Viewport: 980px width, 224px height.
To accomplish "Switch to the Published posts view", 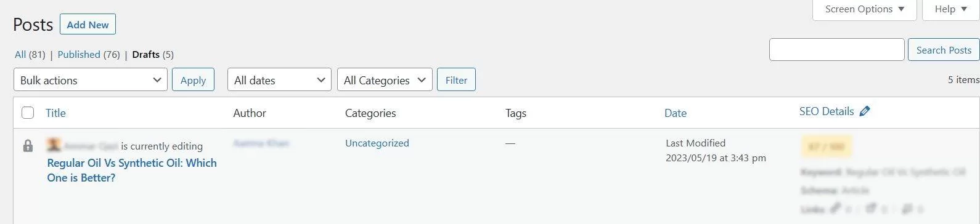I will tap(79, 54).
